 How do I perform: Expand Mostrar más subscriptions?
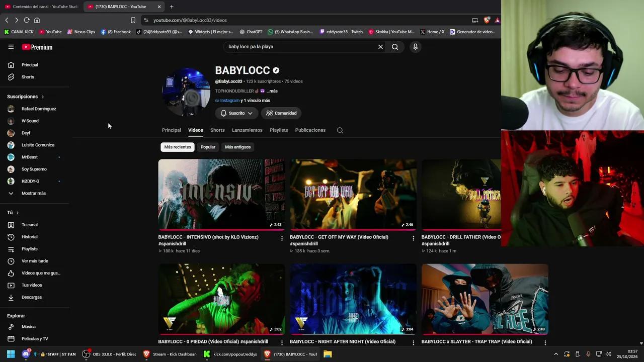[x=35, y=193]
